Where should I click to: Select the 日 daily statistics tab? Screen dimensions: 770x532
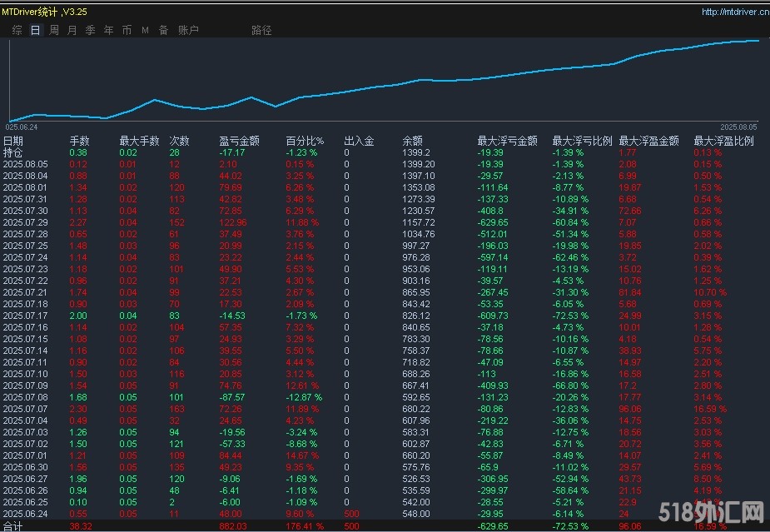[x=35, y=30]
